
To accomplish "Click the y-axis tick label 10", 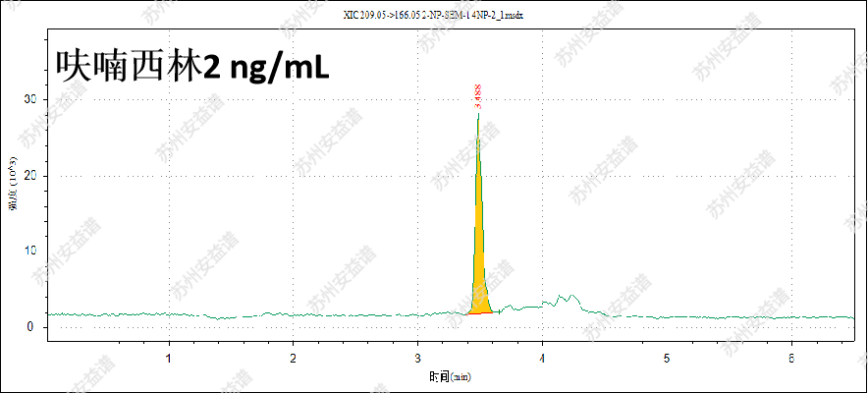I will (29, 252).
